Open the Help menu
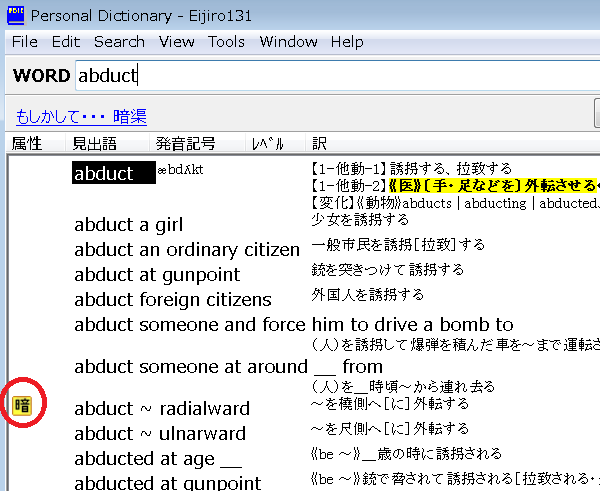 point(347,42)
